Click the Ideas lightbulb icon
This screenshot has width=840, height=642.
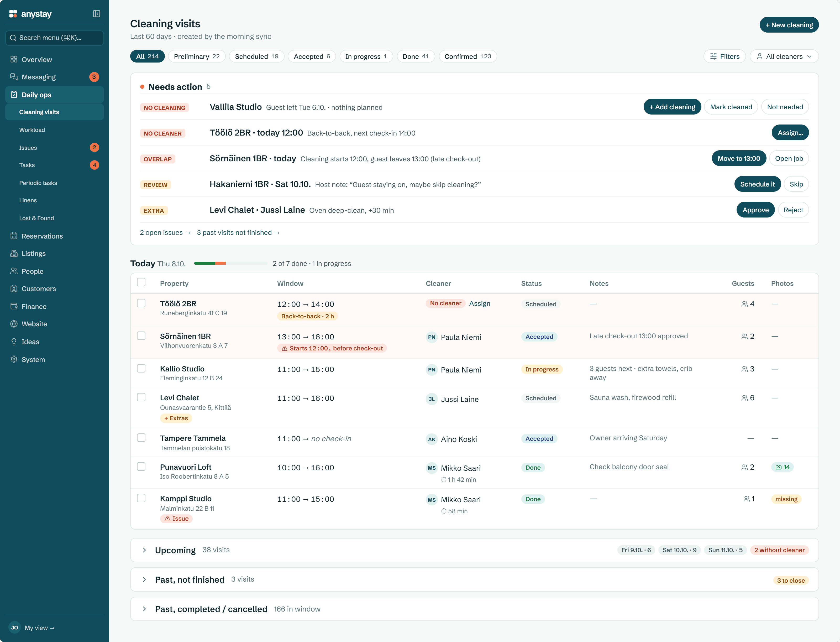(x=14, y=342)
